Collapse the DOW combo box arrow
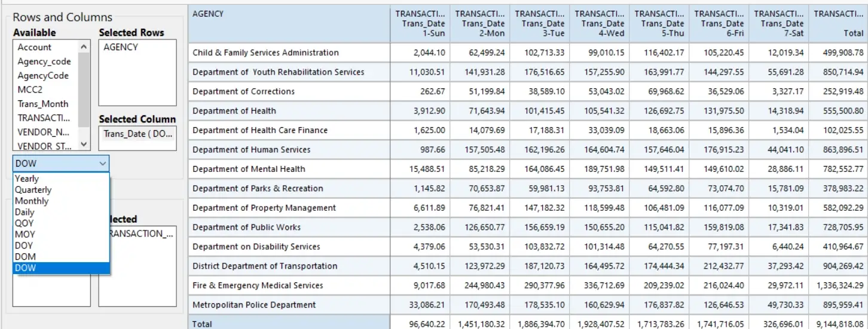This screenshot has height=329, width=868. [x=103, y=163]
